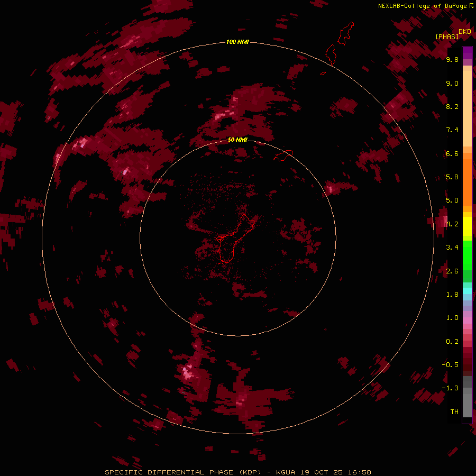Click the 1.0 scale label
476x476 pixels.
click(452, 318)
